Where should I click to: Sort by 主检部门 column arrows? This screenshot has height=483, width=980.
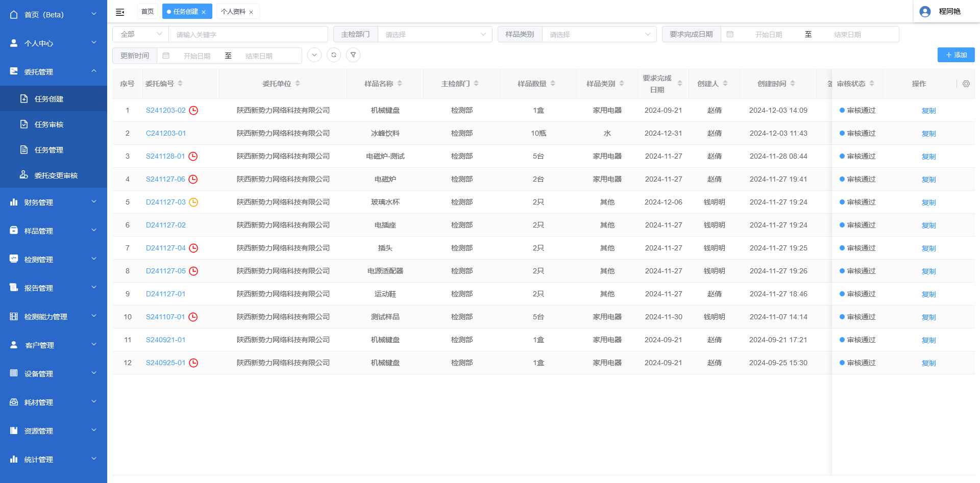476,84
